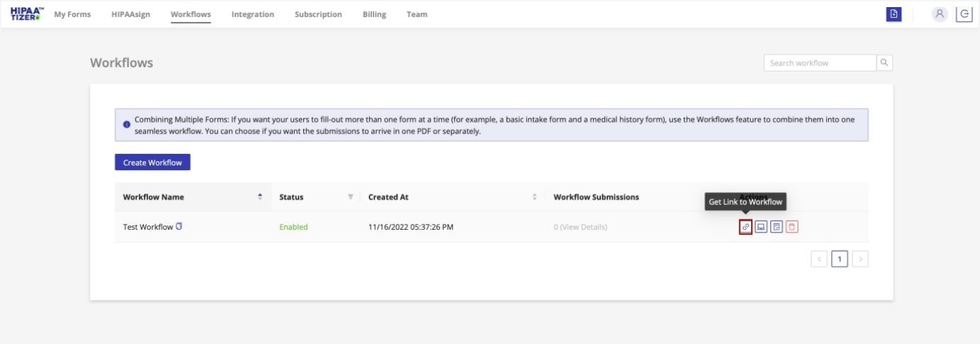Sort by Workflow Name using sort arrows

click(x=260, y=196)
